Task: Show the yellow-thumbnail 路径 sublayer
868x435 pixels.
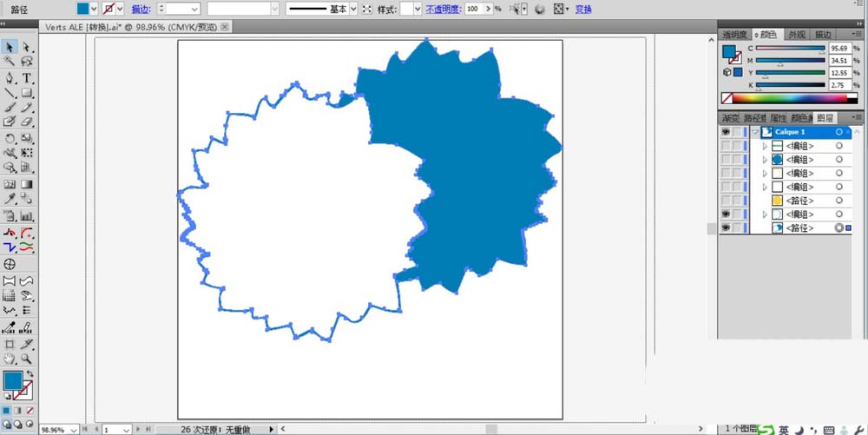Action: pos(726,201)
